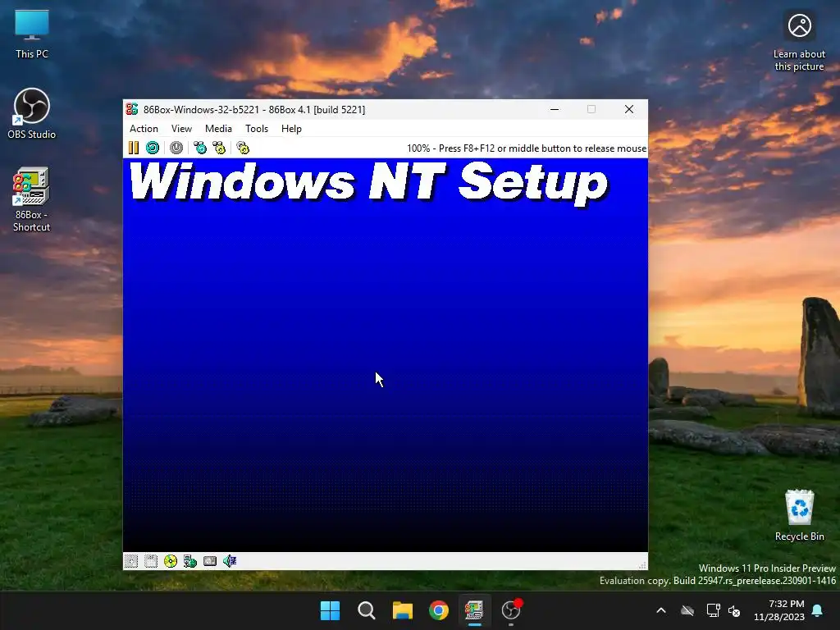The image size is (840, 630).
Task: Open notifications bell icon
Action: (x=818, y=610)
